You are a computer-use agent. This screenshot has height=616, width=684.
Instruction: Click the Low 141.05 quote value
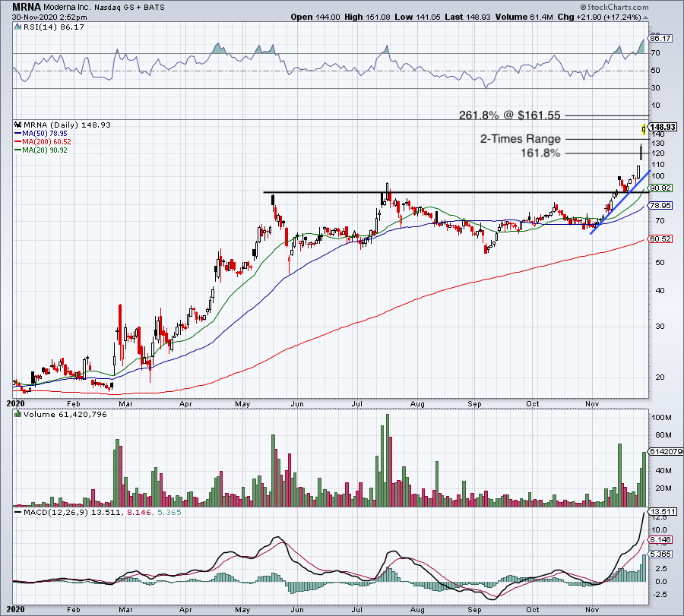[x=417, y=17]
